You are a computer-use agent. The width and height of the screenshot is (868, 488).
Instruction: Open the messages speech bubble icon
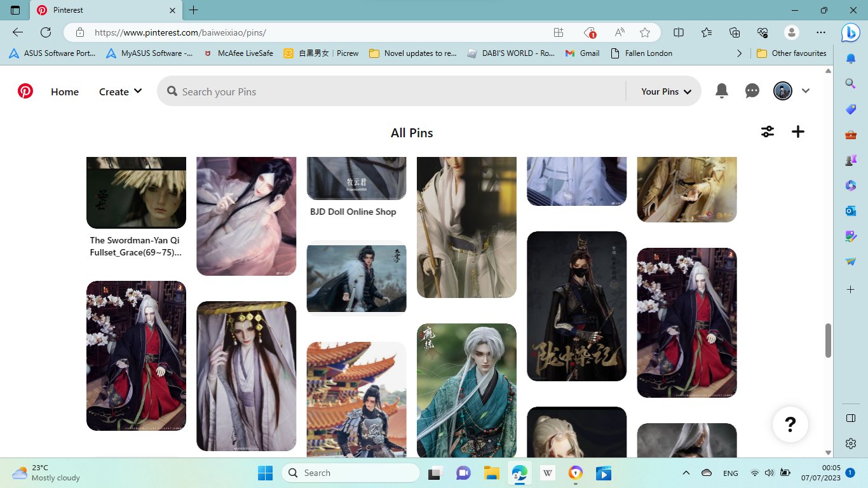pos(752,91)
